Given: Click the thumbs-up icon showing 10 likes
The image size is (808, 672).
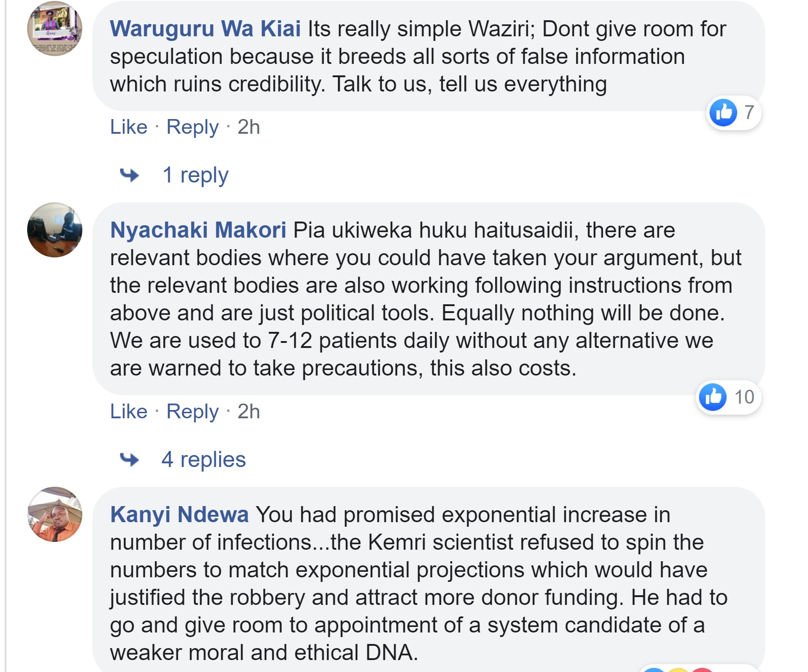Looking at the screenshot, I should click(x=712, y=397).
